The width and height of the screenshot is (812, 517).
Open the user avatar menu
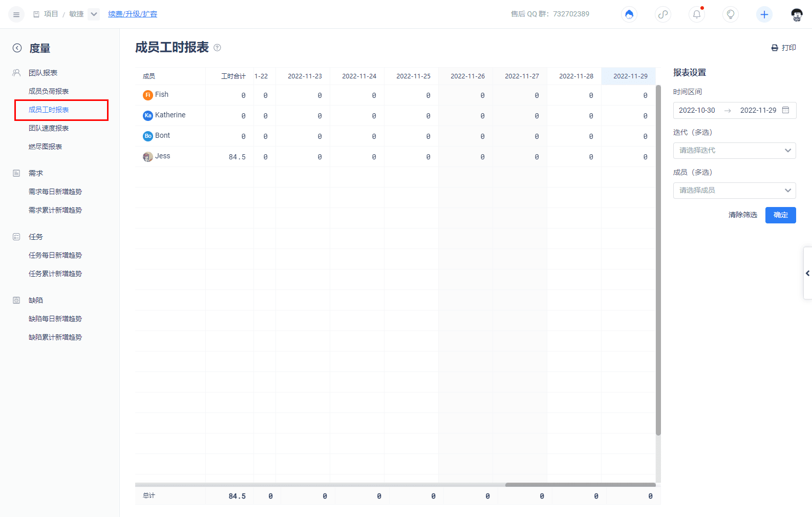point(797,14)
